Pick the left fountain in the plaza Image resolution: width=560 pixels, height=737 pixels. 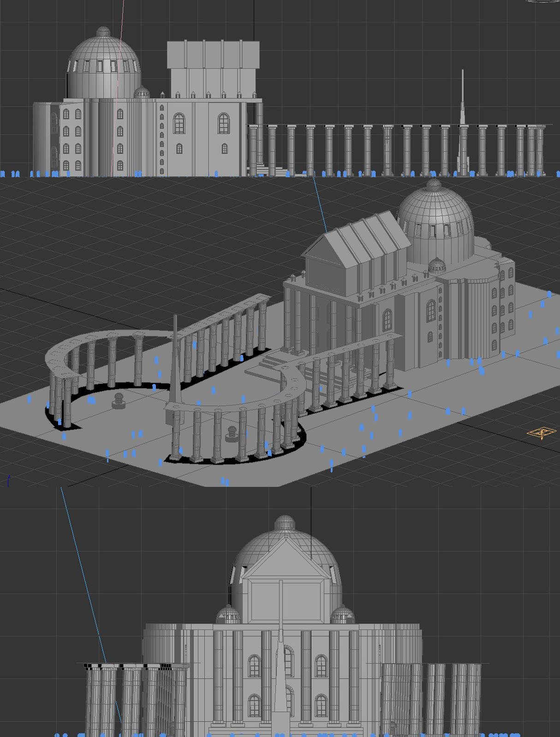click(119, 401)
